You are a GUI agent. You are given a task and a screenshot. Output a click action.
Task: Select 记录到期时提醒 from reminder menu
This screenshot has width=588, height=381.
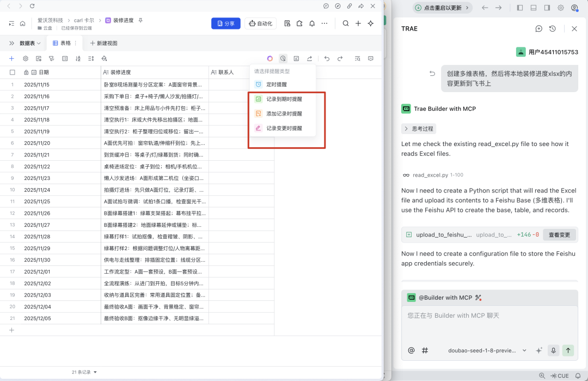(283, 99)
